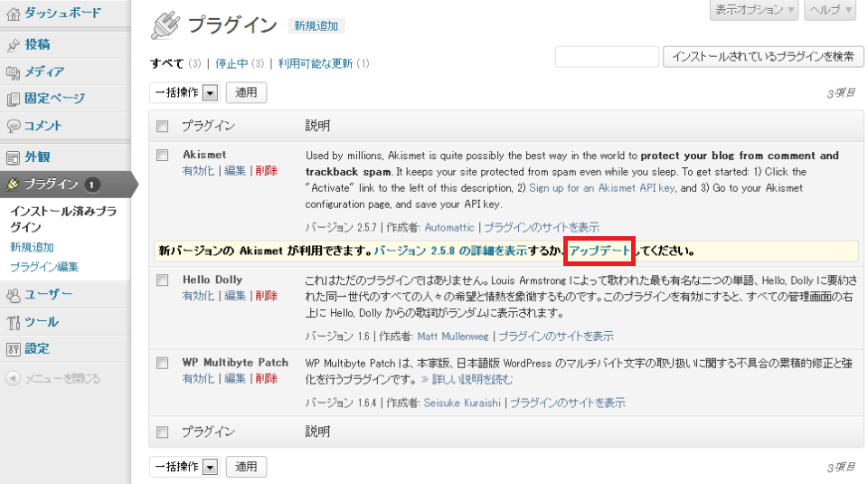
Task: Open the Settings menu in sidebar
Action: (36, 348)
